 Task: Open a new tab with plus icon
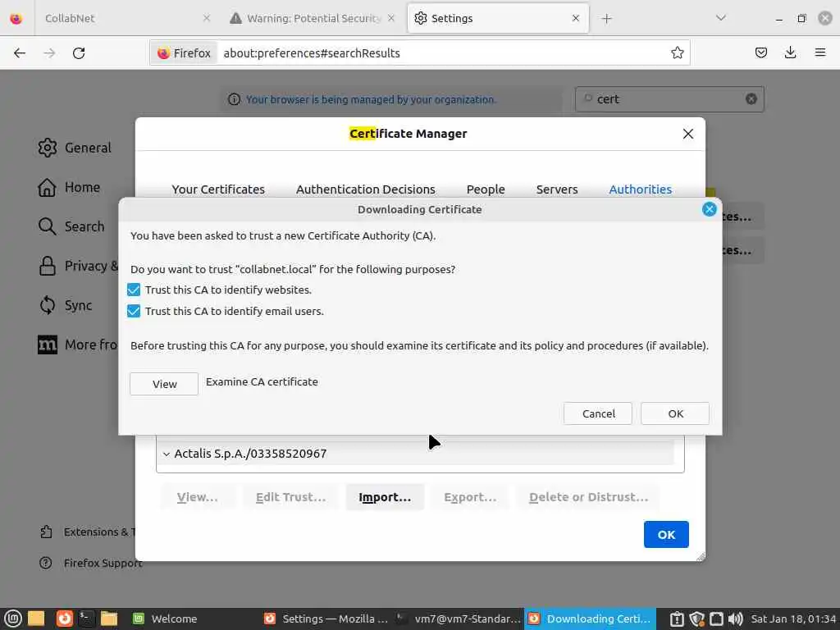pos(606,19)
